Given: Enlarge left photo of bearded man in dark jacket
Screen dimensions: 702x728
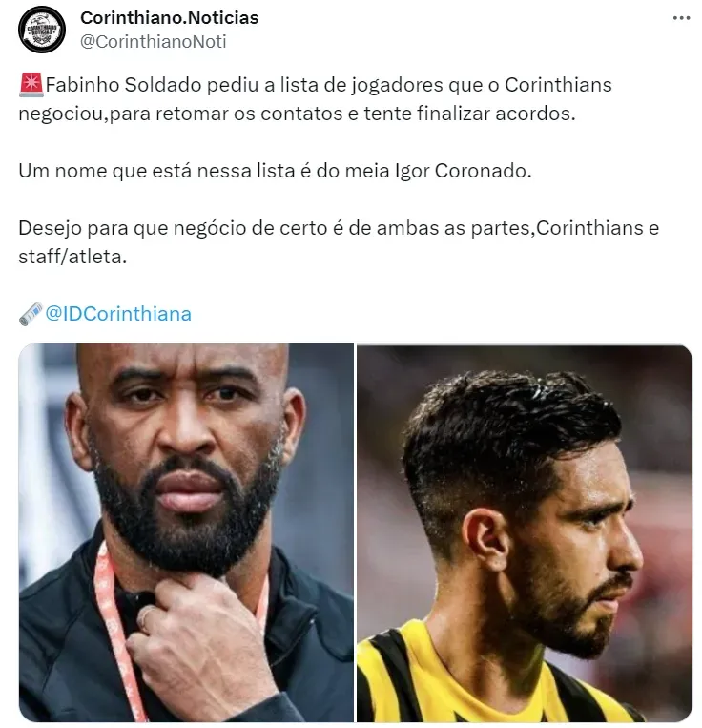Looking at the screenshot, I should pyautogui.click(x=186, y=532).
